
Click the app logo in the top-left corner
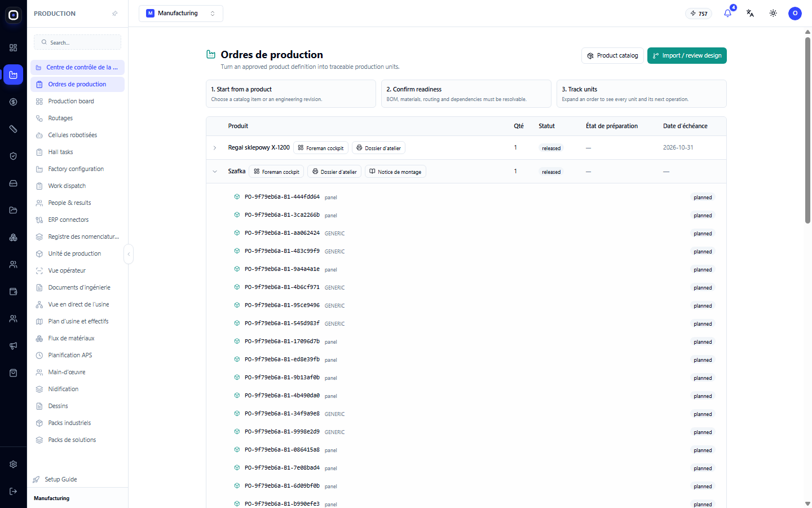point(14,15)
